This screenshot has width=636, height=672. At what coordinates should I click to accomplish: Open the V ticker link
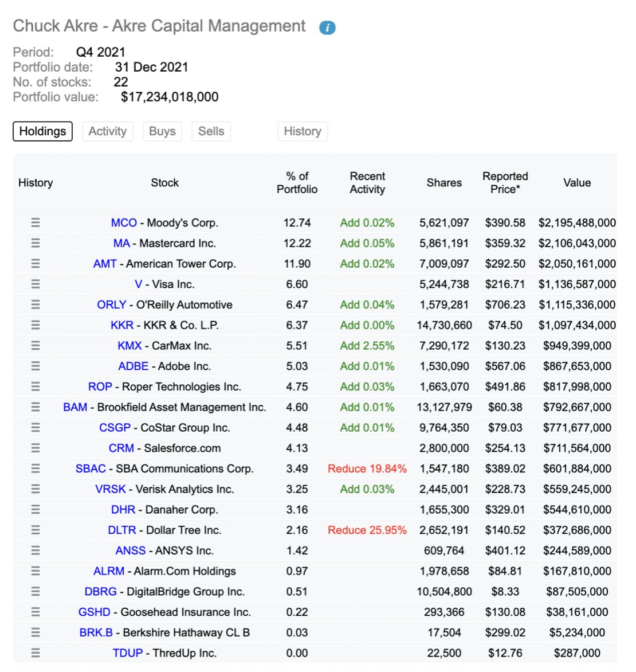click(x=138, y=284)
